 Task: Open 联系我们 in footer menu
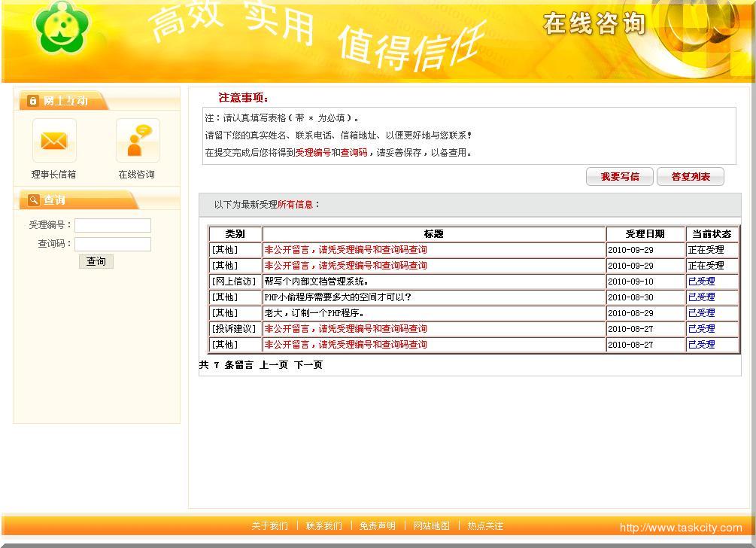323,526
